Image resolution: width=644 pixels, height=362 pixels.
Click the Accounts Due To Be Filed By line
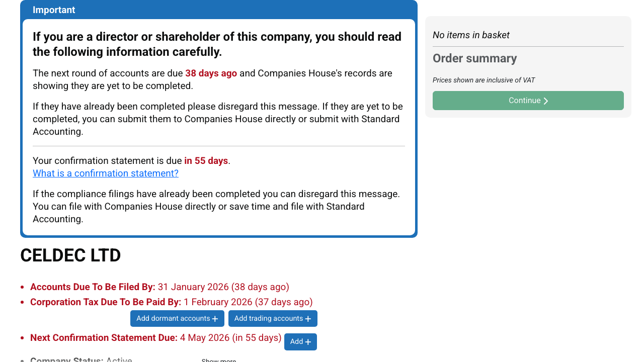coord(159,287)
